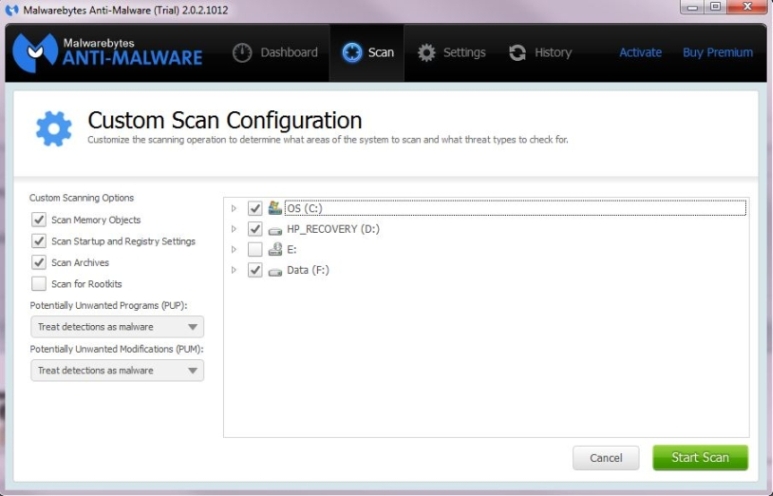The image size is (773, 496).
Task: Open the Potentially Unwanted Modifications (PUM) dropdown
Action: (117, 370)
